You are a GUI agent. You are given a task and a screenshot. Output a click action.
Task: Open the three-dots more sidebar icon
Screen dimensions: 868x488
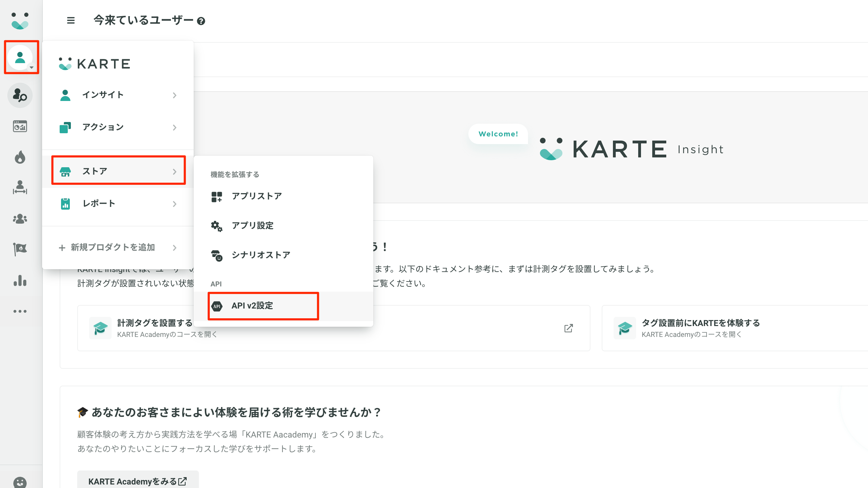[20, 311]
